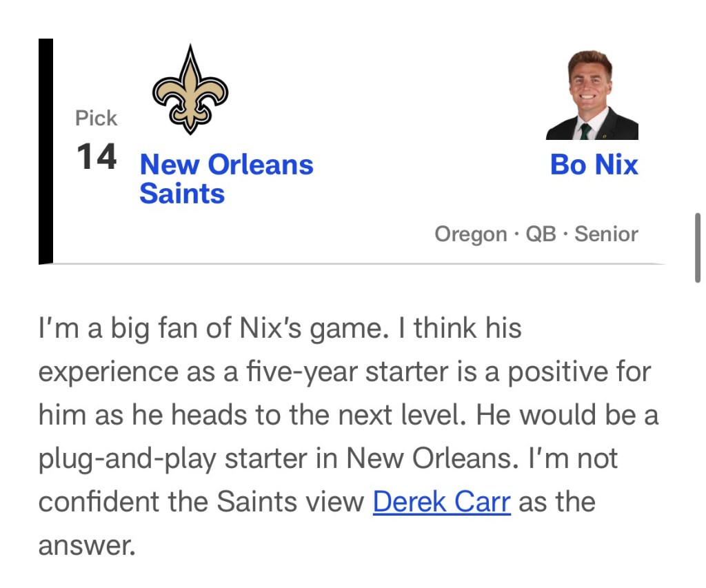
Task: Click the page scrollbar thumb
Action: [x=698, y=248]
